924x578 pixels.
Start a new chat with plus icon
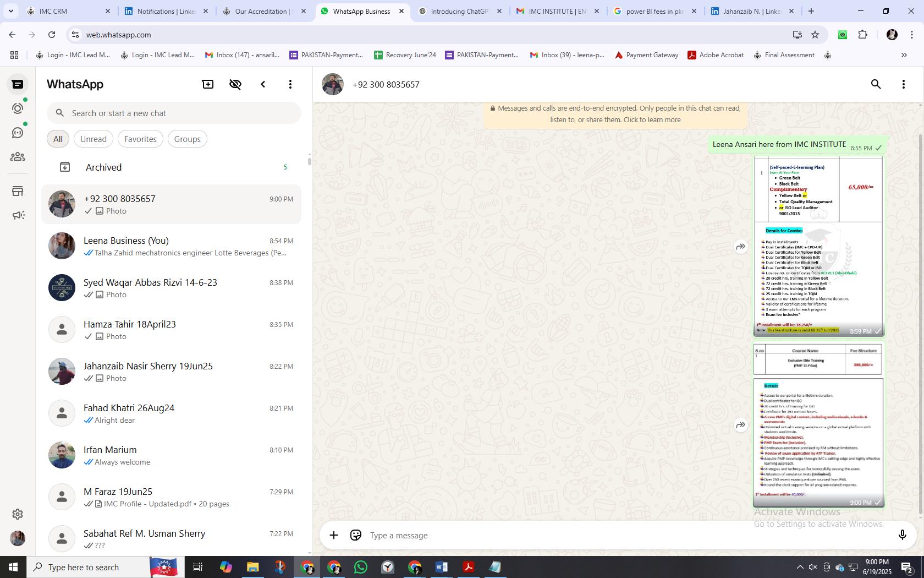[x=208, y=84]
